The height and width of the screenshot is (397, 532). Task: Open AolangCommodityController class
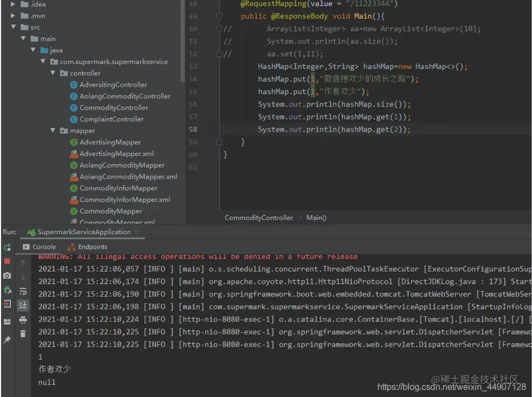pyautogui.click(x=125, y=96)
